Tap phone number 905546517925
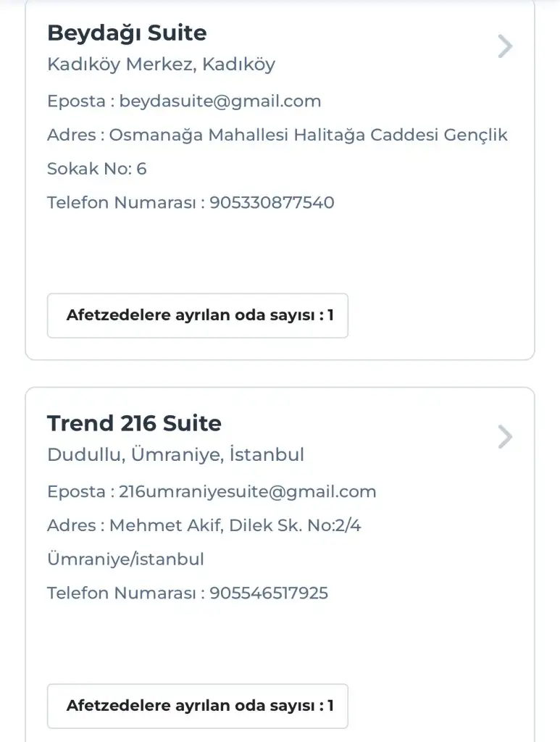The image size is (560, 742). (x=269, y=593)
